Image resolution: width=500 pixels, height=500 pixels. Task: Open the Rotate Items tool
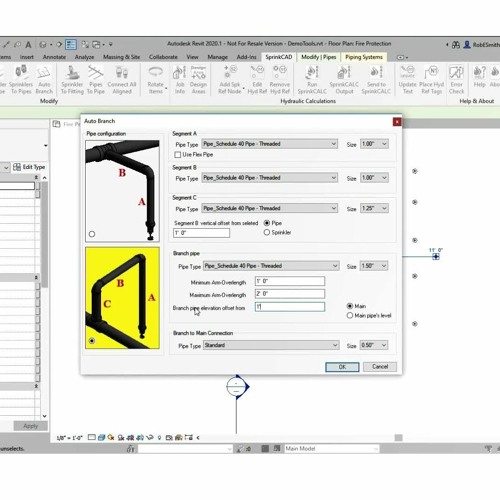pos(156,79)
